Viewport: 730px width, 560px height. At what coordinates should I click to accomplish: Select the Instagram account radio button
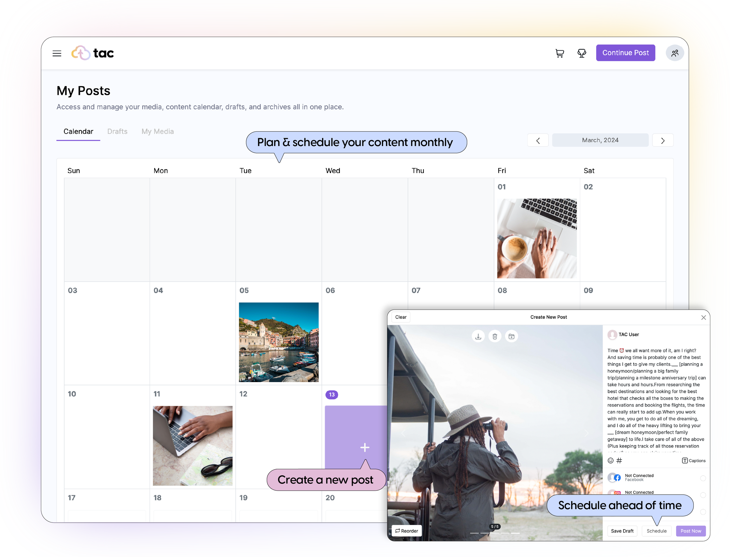[x=703, y=495]
